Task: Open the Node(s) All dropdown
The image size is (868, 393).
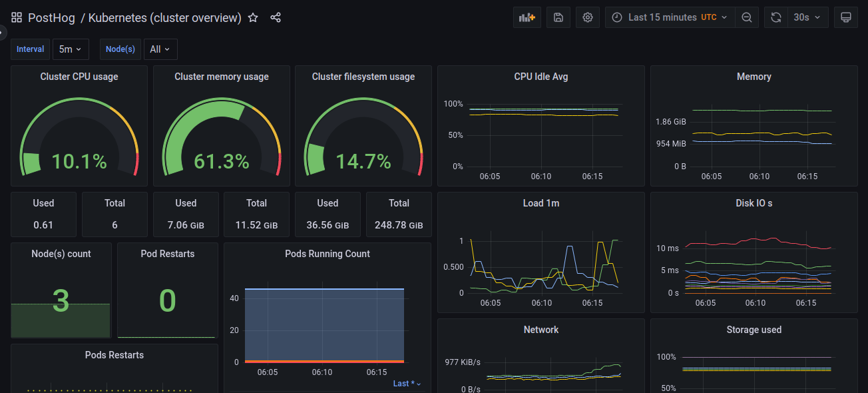Action: pos(160,49)
